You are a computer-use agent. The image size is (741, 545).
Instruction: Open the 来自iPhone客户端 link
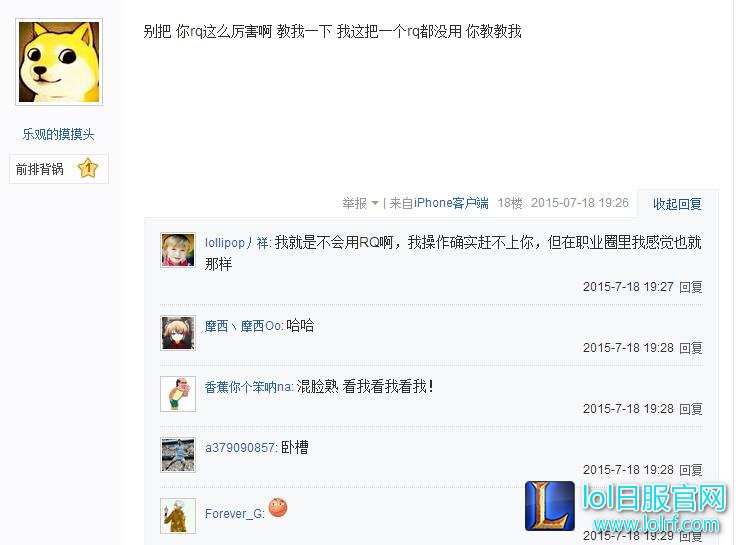click(439, 203)
